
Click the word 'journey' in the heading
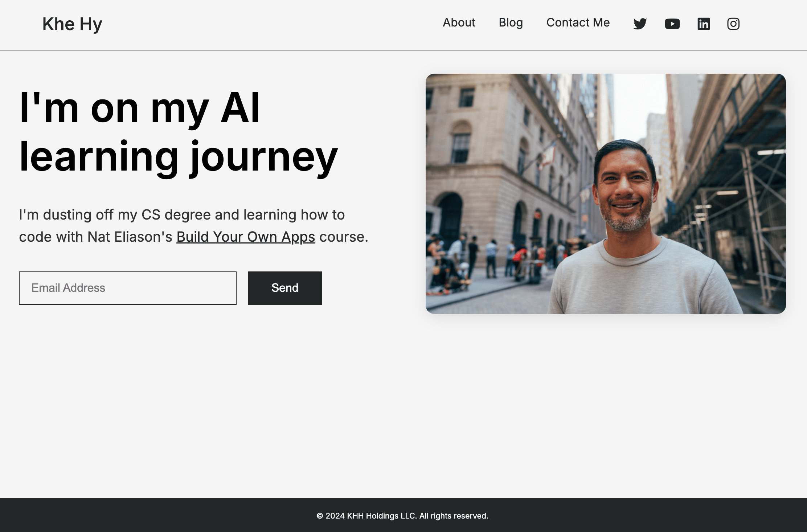[x=265, y=157]
